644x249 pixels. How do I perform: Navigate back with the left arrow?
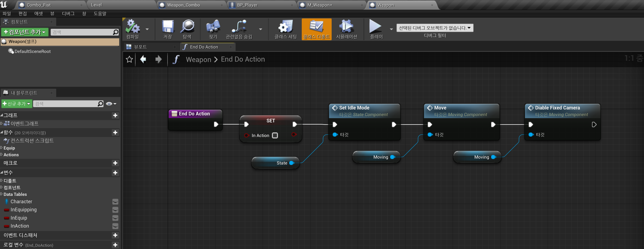[143, 59]
